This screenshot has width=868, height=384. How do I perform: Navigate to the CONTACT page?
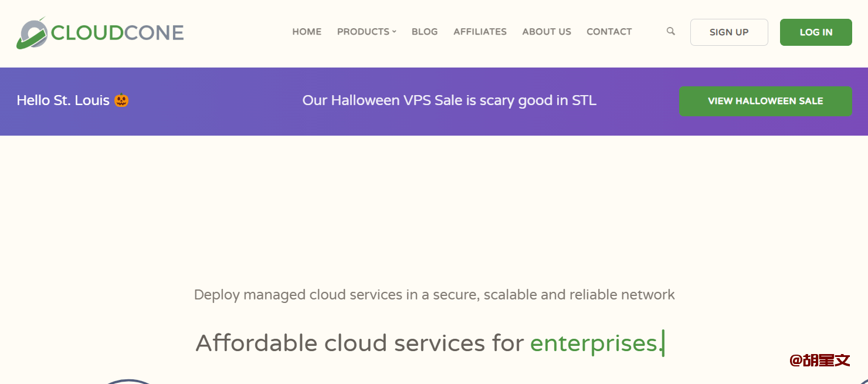[x=609, y=32]
